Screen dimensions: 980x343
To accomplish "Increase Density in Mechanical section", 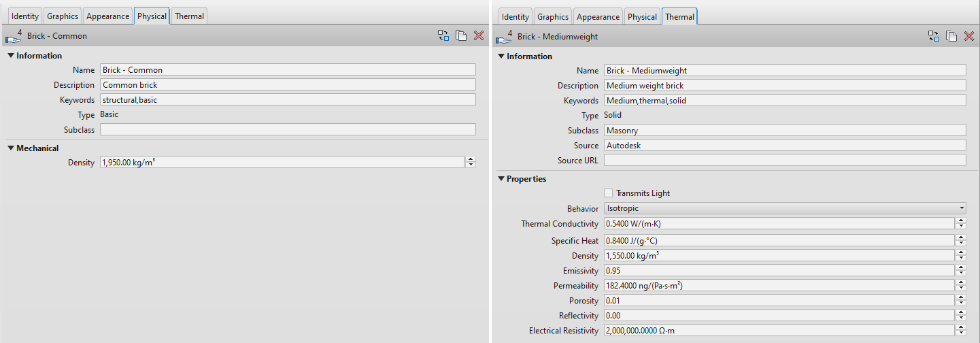I will tap(471, 159).
